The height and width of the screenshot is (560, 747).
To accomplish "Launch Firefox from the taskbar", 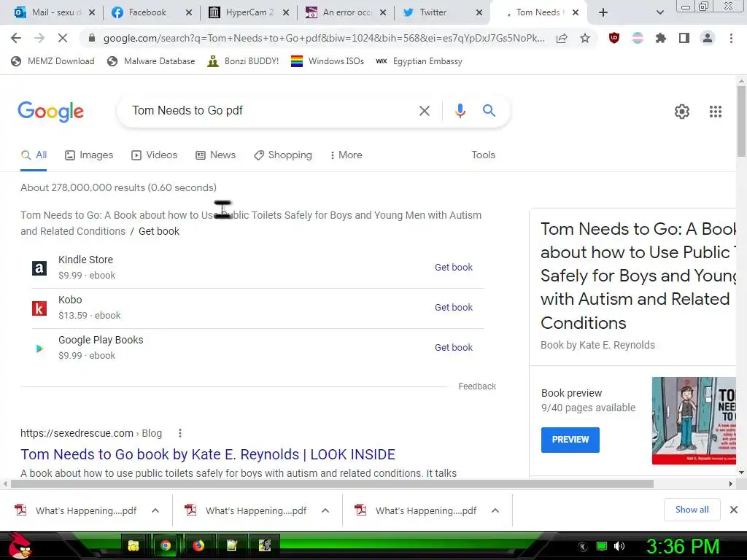I will tap(198, 545).
